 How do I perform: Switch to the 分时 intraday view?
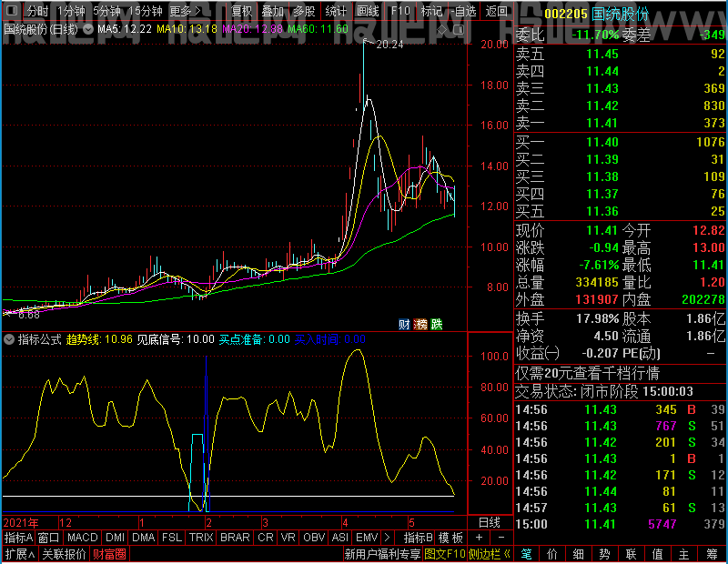point(37,11)
